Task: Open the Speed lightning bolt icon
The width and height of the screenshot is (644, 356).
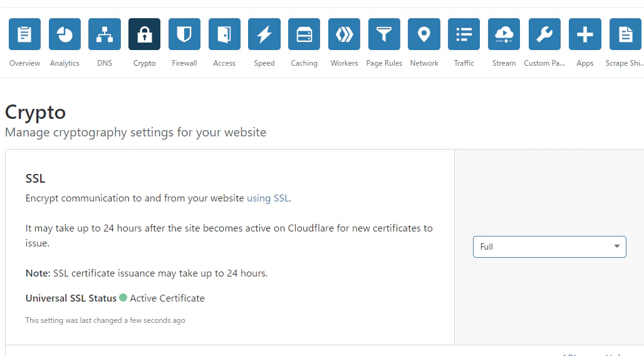Action: click(x=264, y=34)
